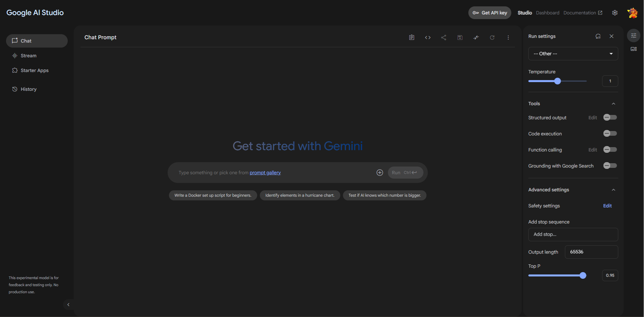Collapse the Tools section chevron
The width and height of the screenshot is (644, 317).
(613, 104)
